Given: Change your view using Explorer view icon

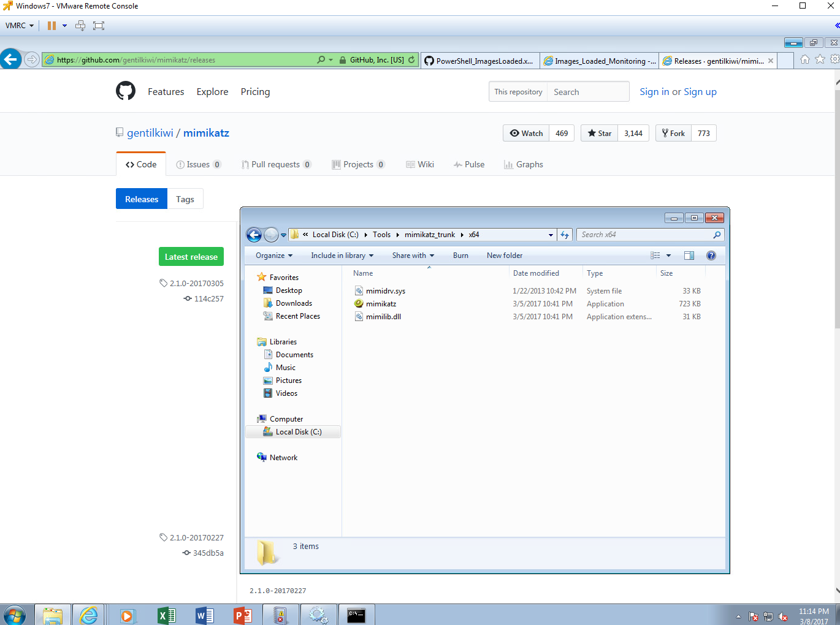Looking at the screenshot, I should point(655,256).
